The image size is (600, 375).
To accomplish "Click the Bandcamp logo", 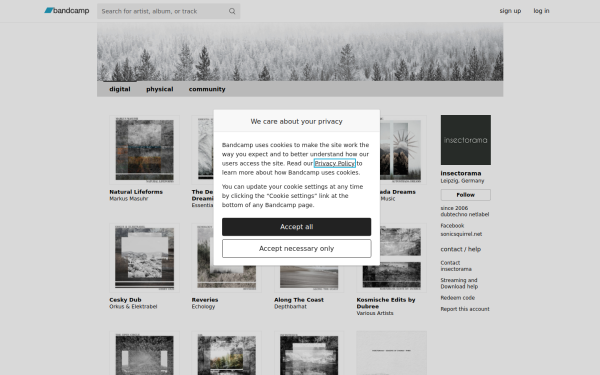I will (67, 11).
